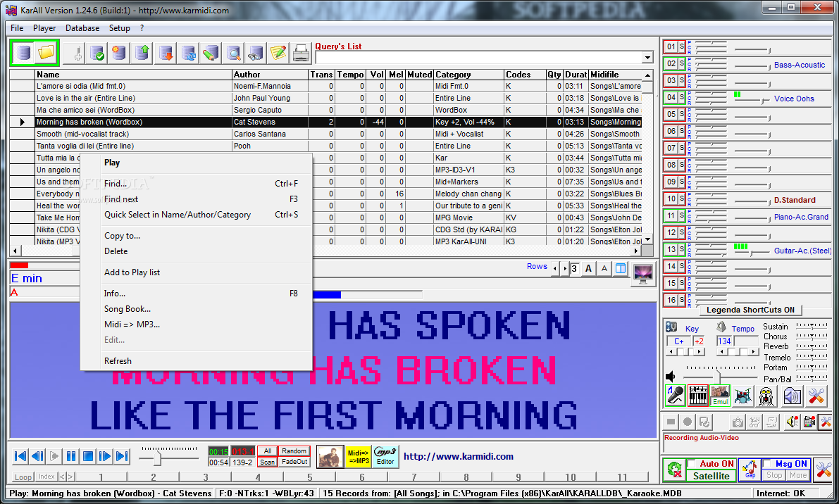
Task: Toggle the Scan play mode button
Action: 268,462
